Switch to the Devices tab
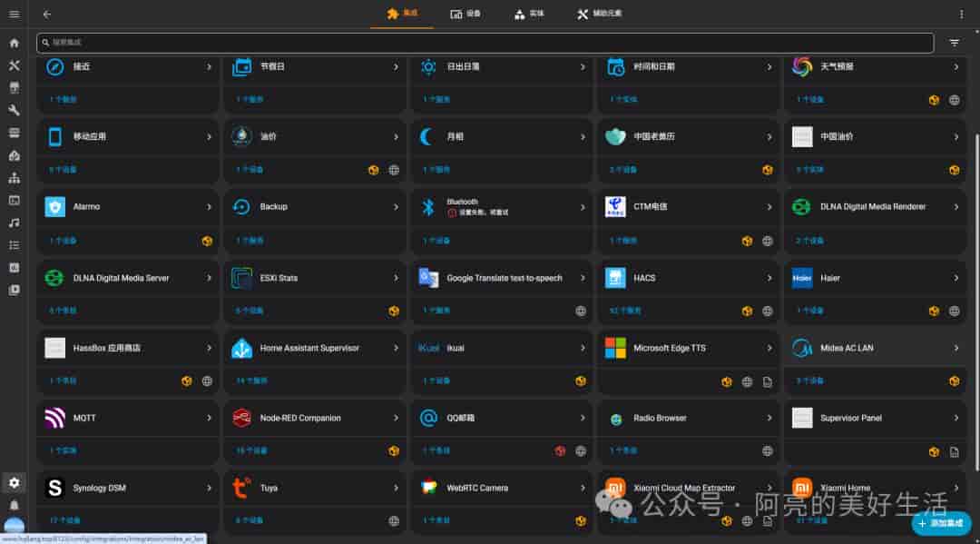The height and width of the screenshot is (544, 980). (x=465, y=14)
